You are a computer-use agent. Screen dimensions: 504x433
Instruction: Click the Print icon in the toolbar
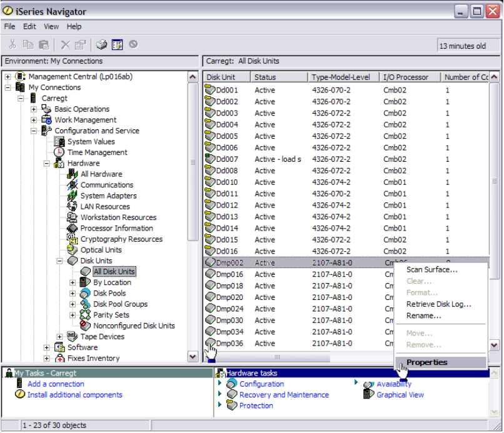point(102,44)
